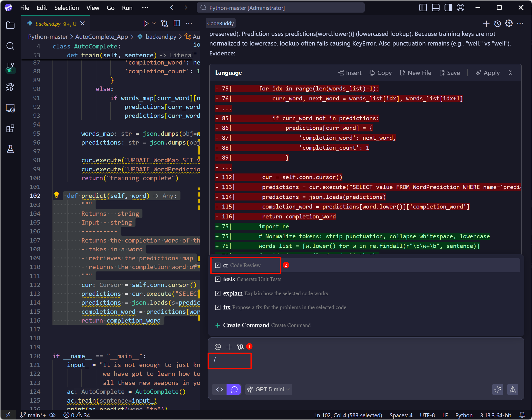Switch to the code mode toggle
Screen dimensions: 532x420
(x=220, y=389)
